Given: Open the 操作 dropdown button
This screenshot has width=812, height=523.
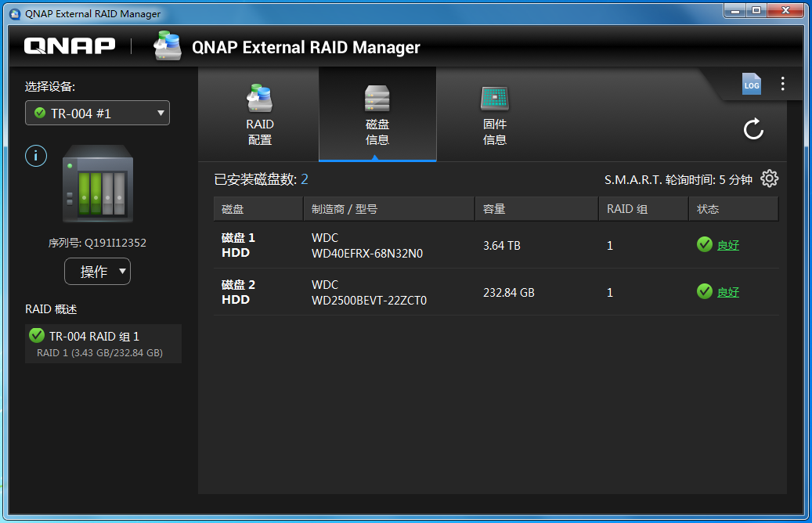Looking at the screenshot, I should pyautogui.click(x=97, y=272).
